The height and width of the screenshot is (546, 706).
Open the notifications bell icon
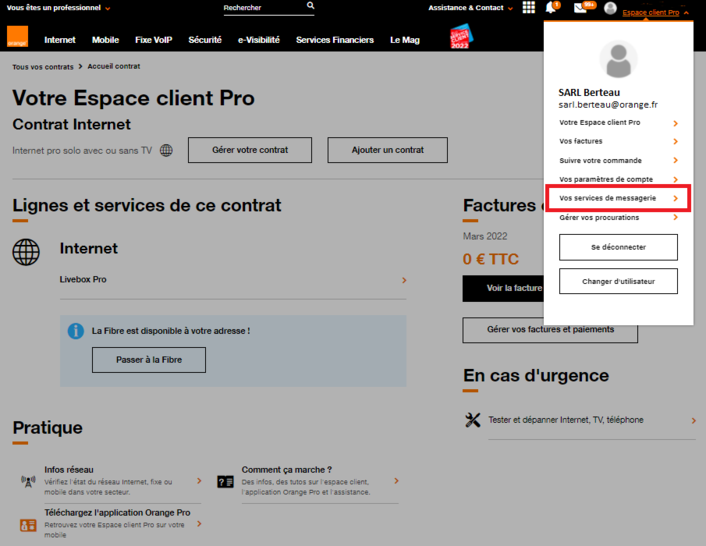[x=551, y=8]
